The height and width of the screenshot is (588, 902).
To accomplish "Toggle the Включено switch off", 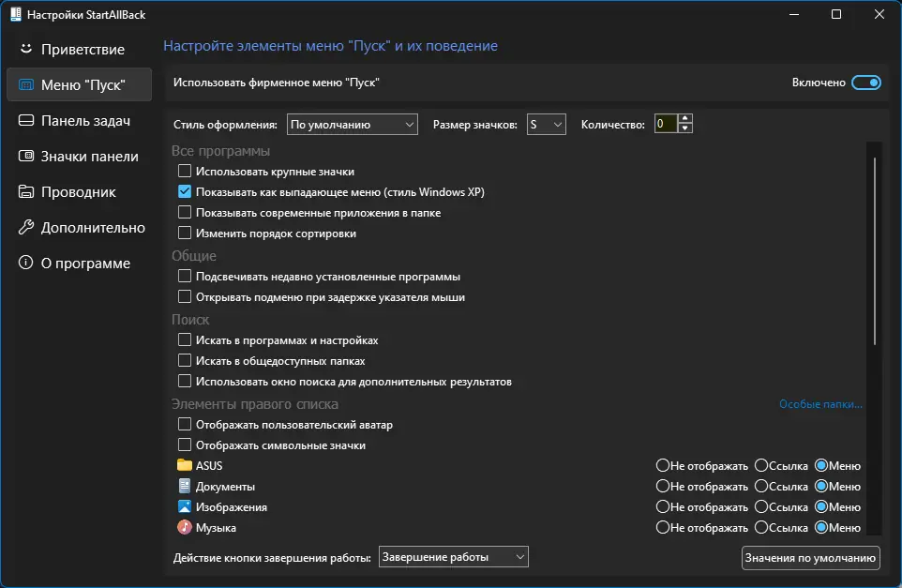I will tap(865, 83).
